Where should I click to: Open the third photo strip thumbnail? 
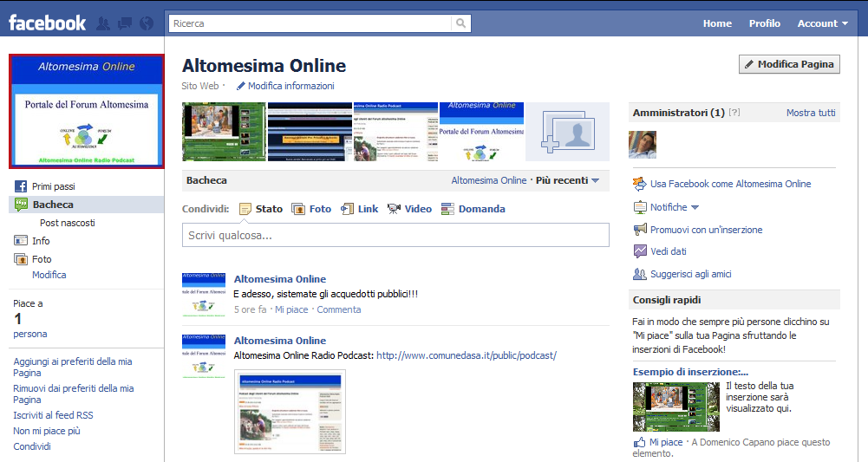(395, 132)
